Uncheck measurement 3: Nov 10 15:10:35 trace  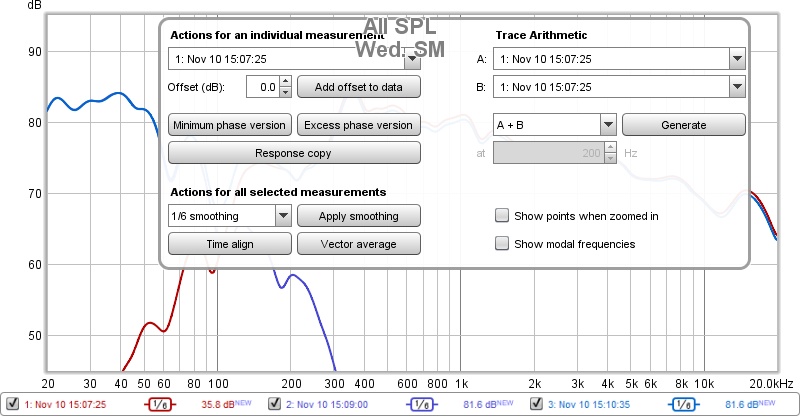(x=536, y=404)
